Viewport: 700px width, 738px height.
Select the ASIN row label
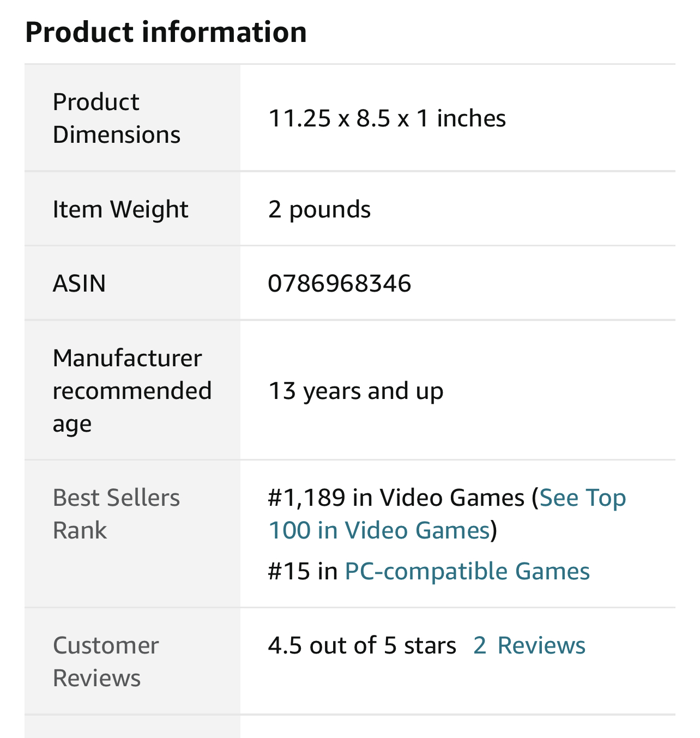pyautogui.click(x=79, y=283)
